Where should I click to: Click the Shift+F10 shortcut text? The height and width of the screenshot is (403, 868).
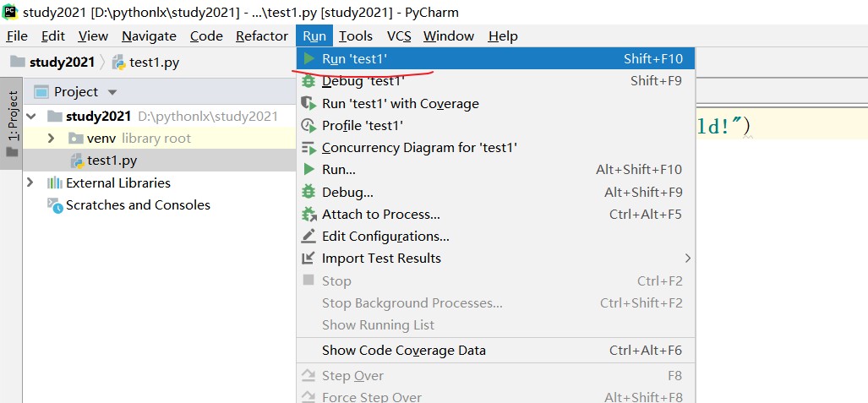point(653,58)
